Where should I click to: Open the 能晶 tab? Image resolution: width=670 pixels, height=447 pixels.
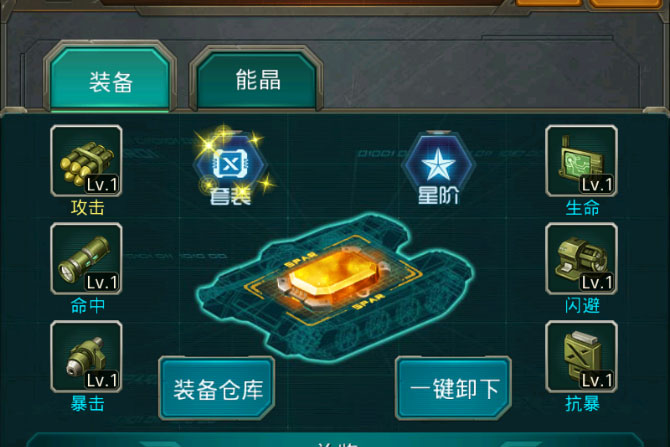pos(256,79)
